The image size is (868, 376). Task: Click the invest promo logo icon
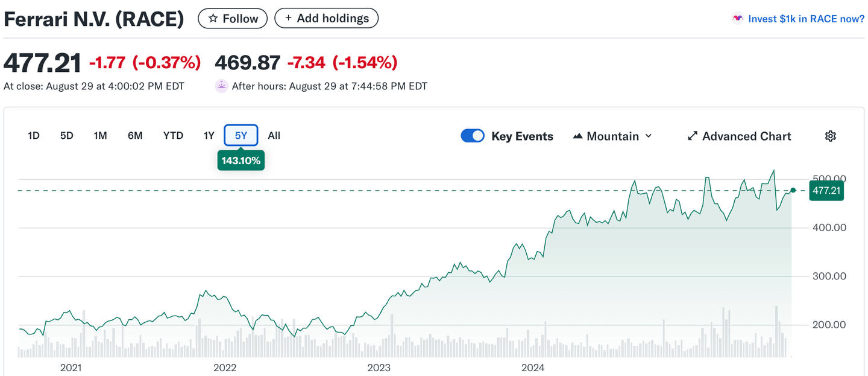(737, 19)
